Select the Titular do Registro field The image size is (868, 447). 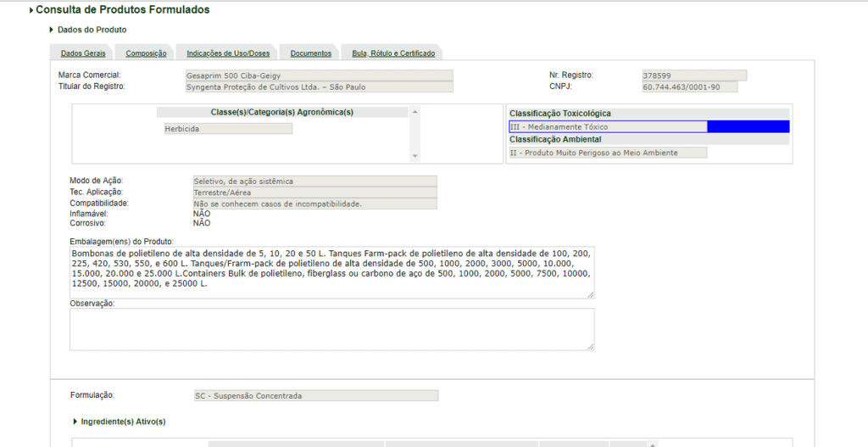point(319,87)
